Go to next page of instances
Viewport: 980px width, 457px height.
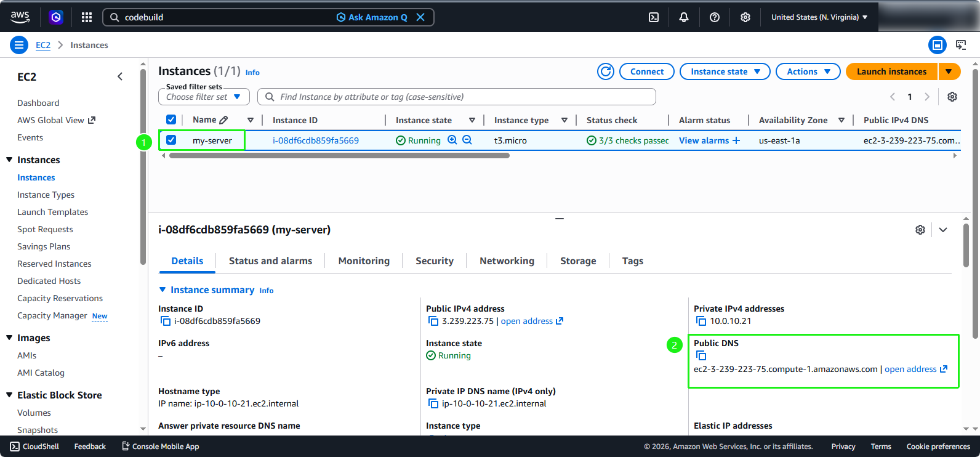[927, 97]
